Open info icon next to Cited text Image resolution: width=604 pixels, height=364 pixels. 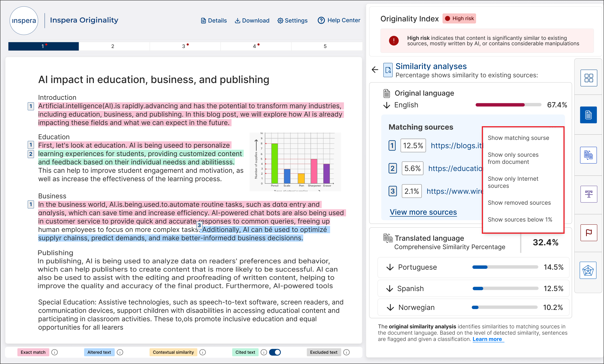click(x=264, y=352)
